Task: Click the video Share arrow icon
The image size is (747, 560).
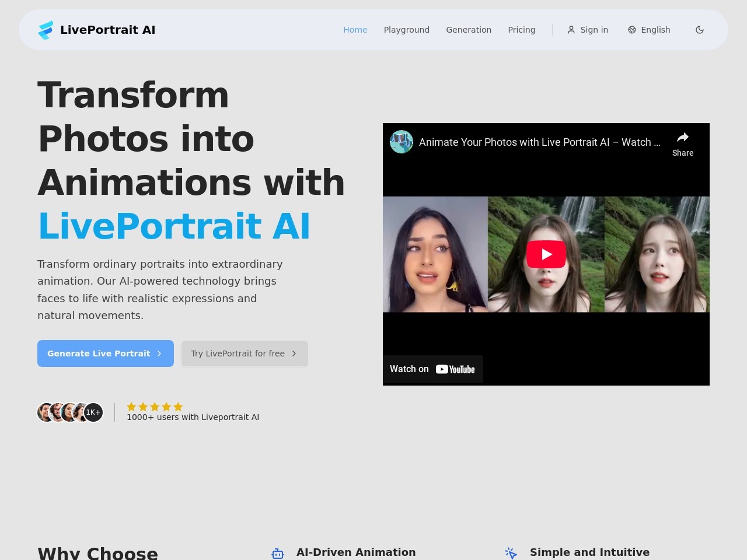Action: click(x=683, y=138)
